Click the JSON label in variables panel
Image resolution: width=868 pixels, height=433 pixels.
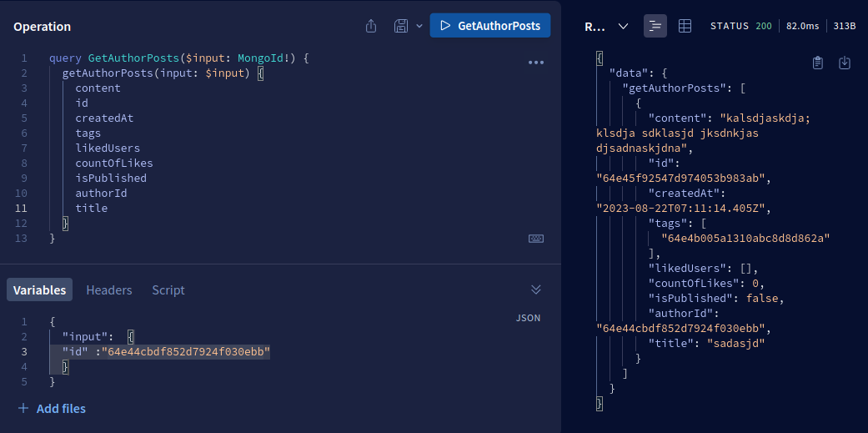(528, 318)
